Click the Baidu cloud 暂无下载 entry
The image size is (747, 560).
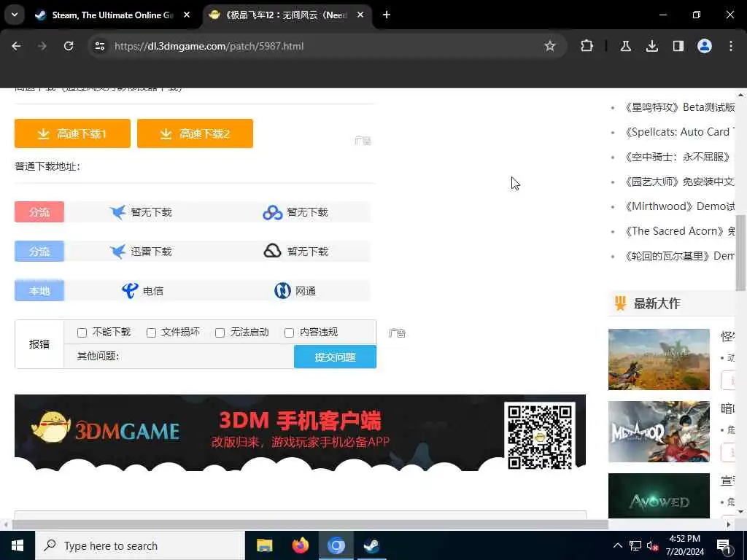[295, 212]
